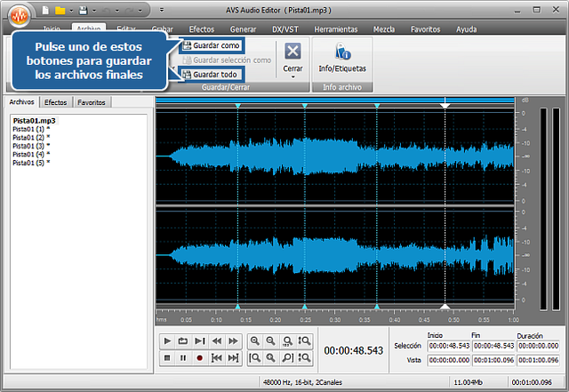Expand the save icon dropdown arrow
Image resolution: width=569 pixels, height=392 pixels.
(94, 11)
